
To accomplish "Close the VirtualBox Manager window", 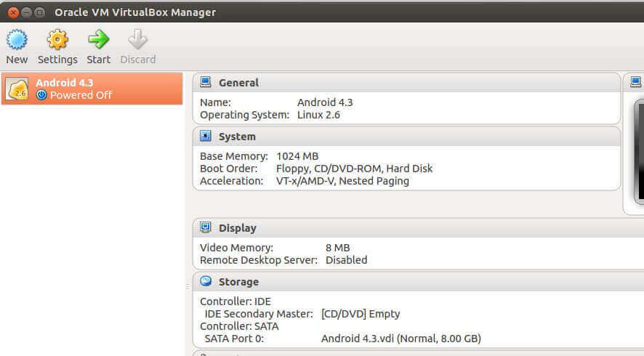I will pyautogui.click(x=13, y=12).
